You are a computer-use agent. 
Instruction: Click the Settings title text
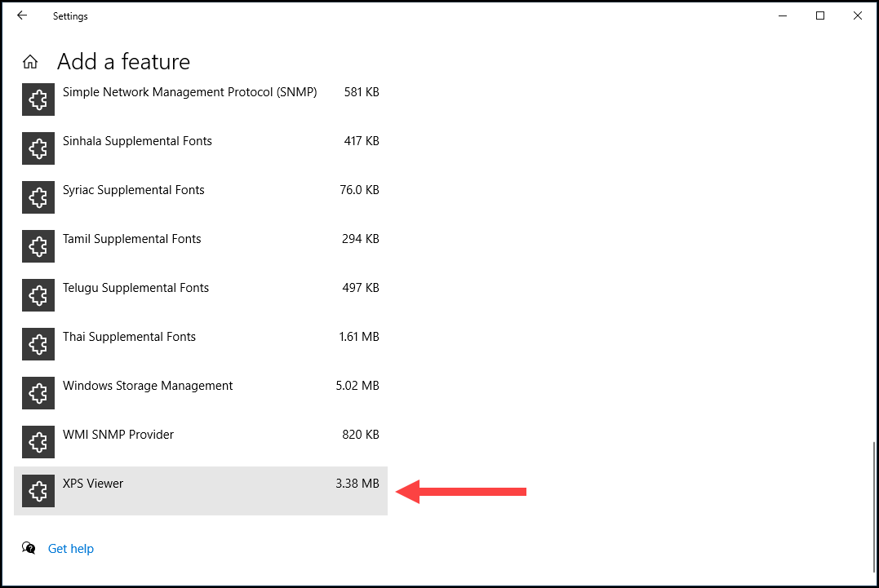(70, 16)
